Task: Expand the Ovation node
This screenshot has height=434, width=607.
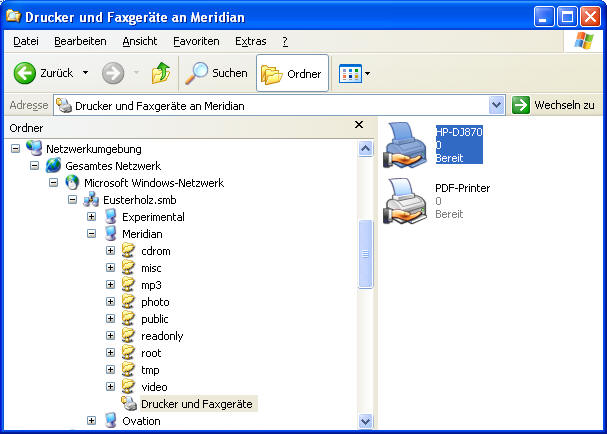Action: coord(92,421)
